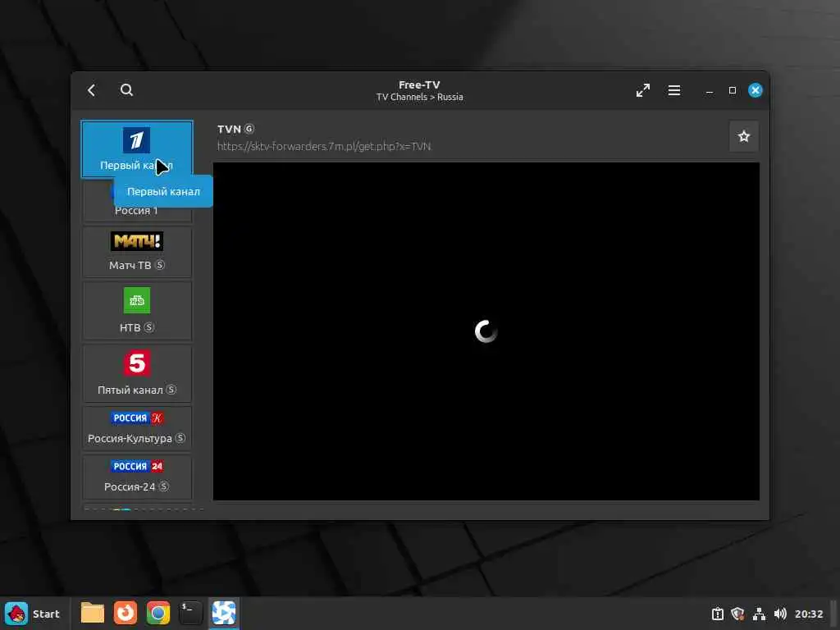Close the Free-TV window

click(756, 90)
